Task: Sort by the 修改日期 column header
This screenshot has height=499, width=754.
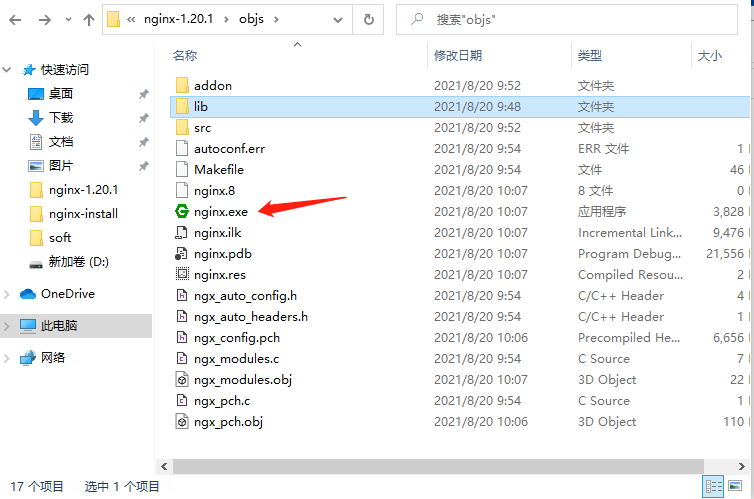Action: [458, 56]
